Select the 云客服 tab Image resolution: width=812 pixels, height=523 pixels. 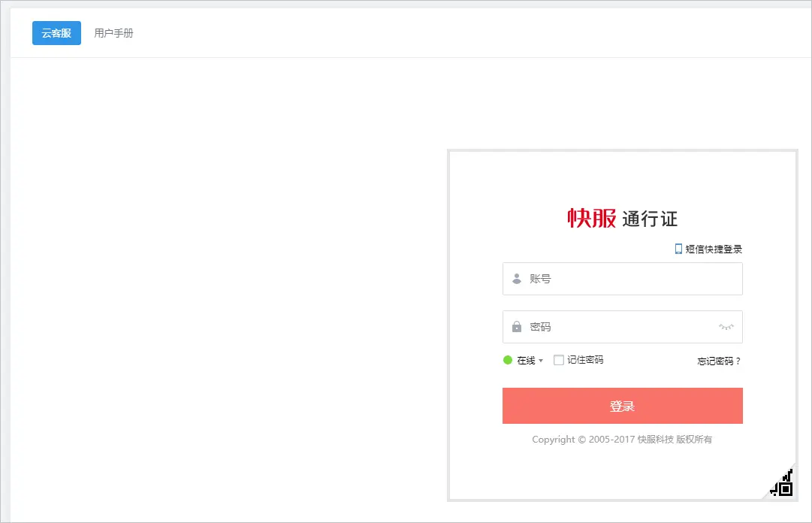click(x=56, y=33)
